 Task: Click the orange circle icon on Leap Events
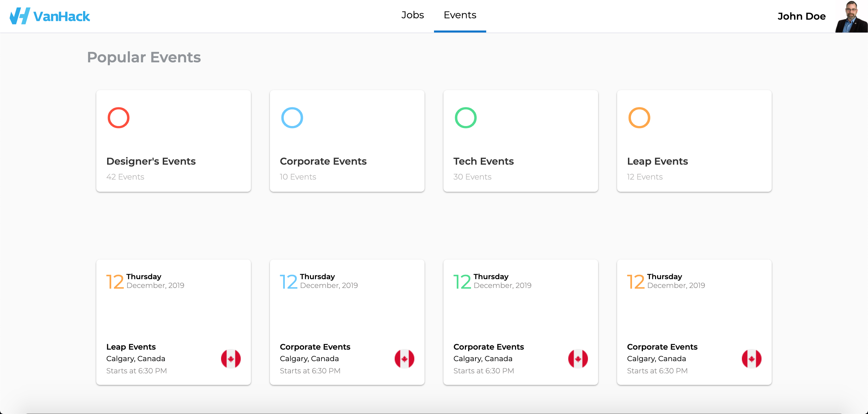[639, 118]
